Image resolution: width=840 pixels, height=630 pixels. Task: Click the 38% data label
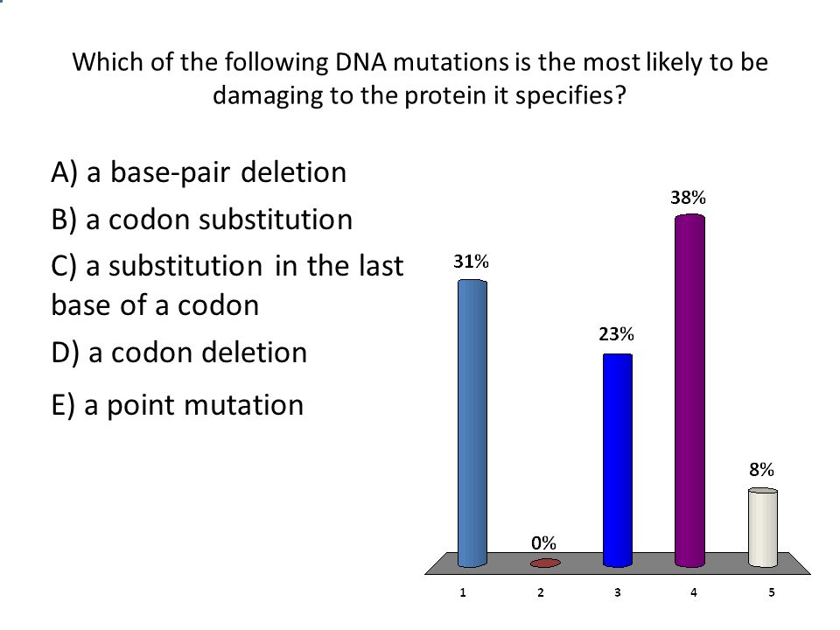click(x=689, y=198)
